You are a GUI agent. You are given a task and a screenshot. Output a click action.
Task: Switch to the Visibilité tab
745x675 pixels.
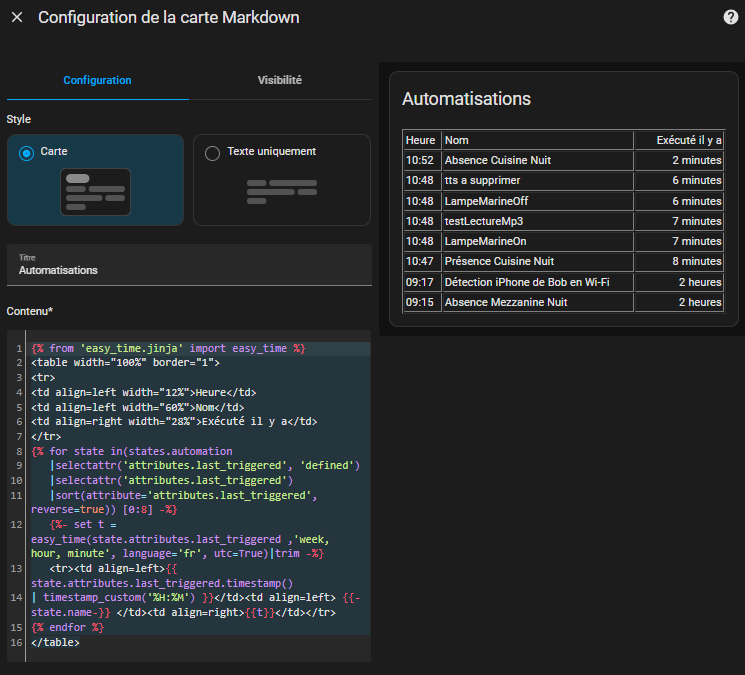coord(279,80)
